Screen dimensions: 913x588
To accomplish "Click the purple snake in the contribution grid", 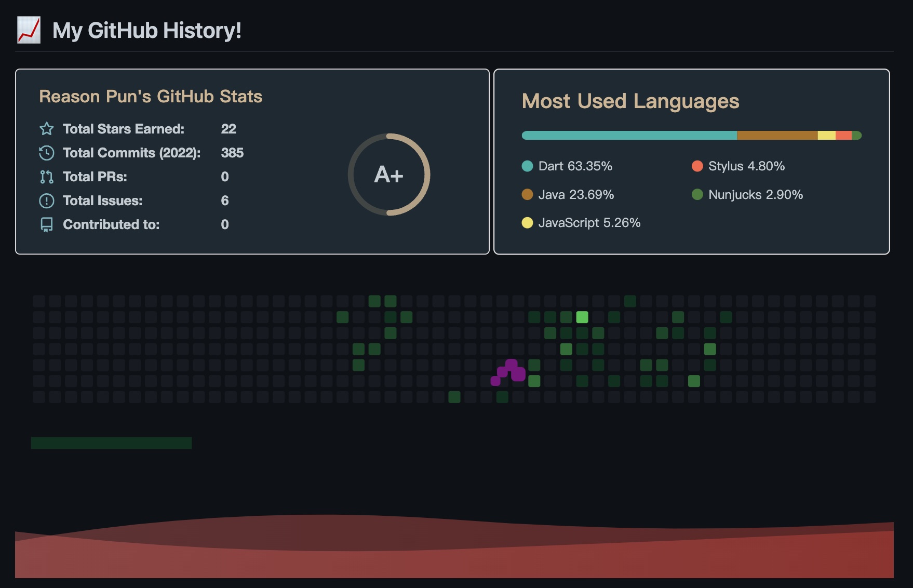I will [x=511, y=371].
